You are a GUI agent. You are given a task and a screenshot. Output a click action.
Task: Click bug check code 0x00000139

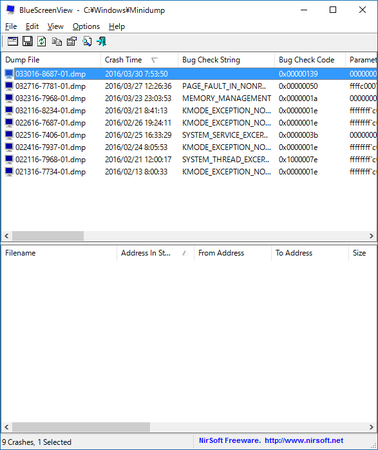298,74
